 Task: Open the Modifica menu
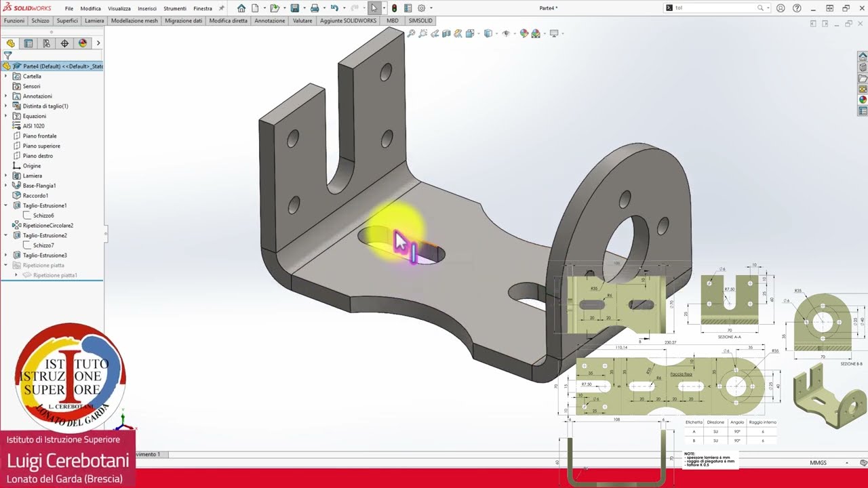pos(90,9)
